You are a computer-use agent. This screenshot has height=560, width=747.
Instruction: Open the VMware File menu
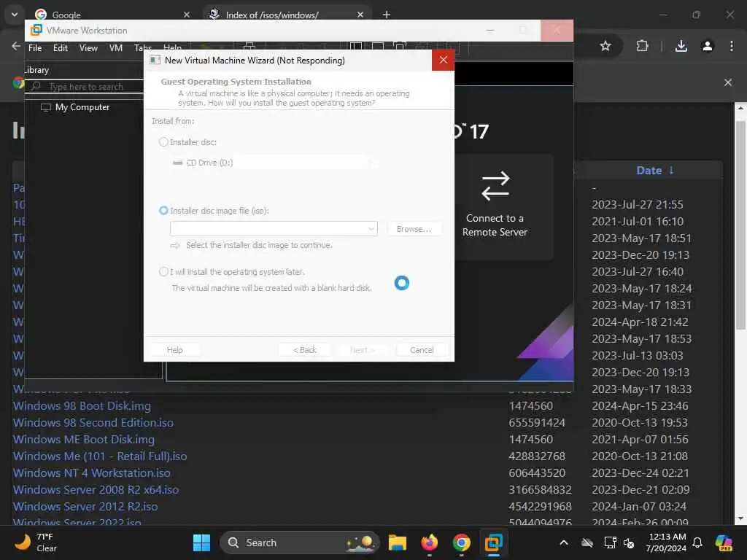pos(35,48)
